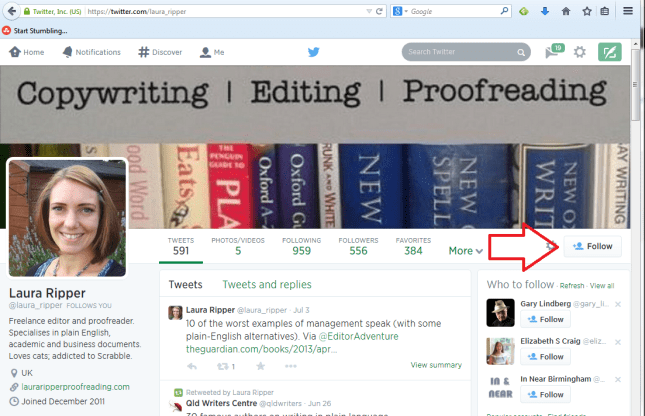Open the settings gear in Twitter header
The image size is (645, 416).
580,52
